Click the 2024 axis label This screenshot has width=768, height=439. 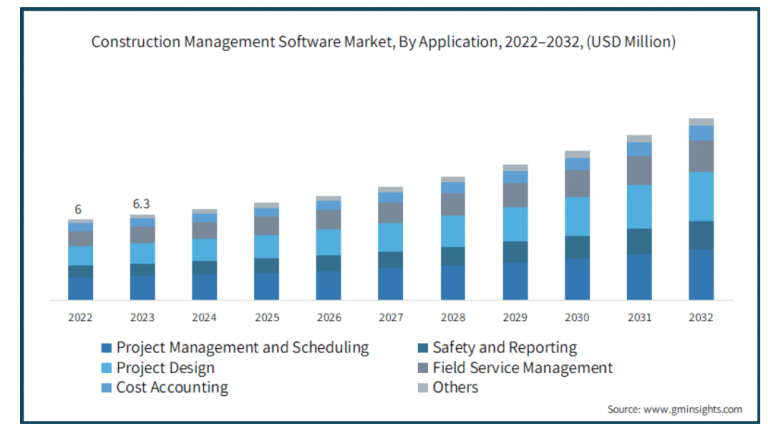click(204, 317)
